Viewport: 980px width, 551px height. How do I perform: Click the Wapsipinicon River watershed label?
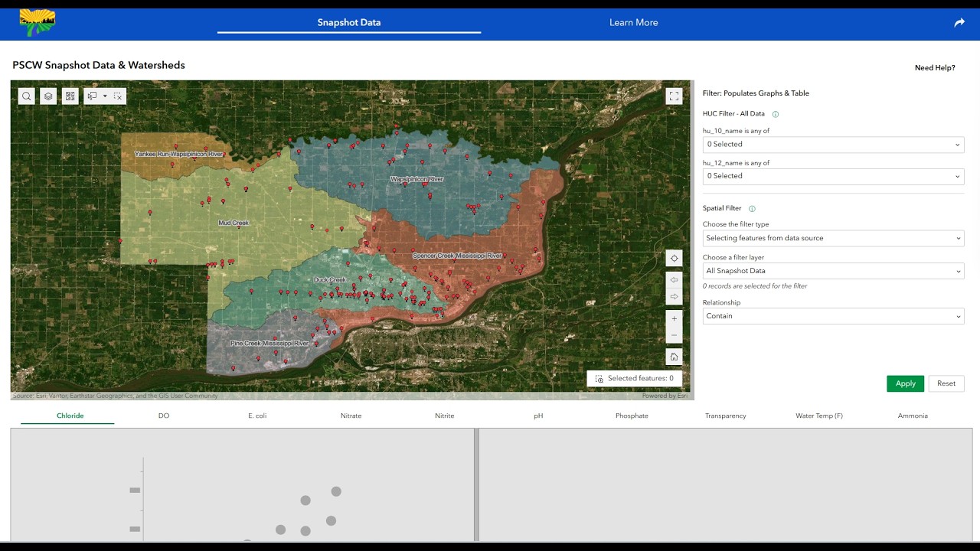416,179
